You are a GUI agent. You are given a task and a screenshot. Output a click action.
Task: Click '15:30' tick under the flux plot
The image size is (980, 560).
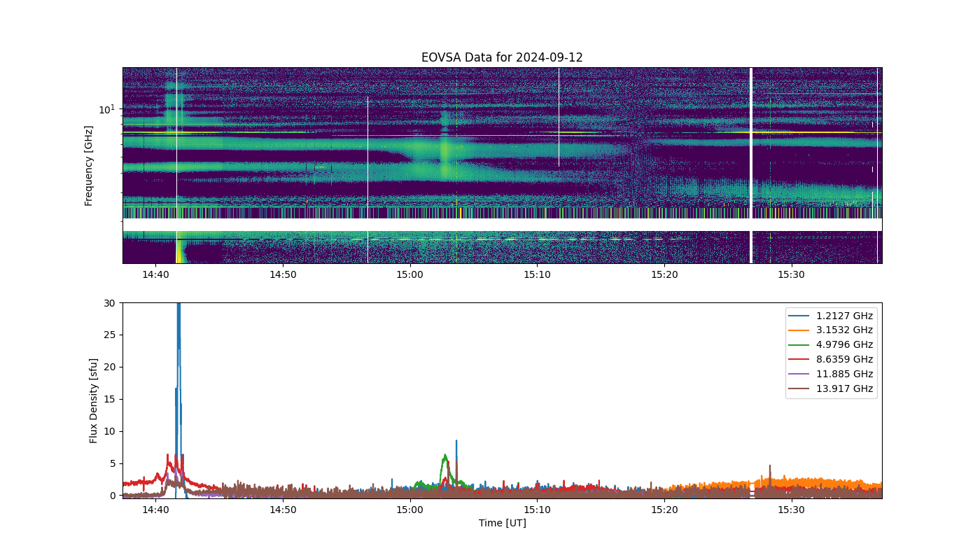click(x=791, y=510)
